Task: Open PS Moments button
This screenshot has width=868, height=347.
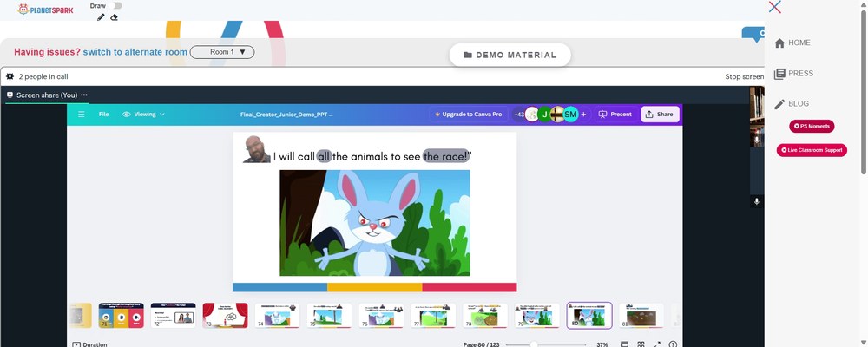Action: click(812, 126)
